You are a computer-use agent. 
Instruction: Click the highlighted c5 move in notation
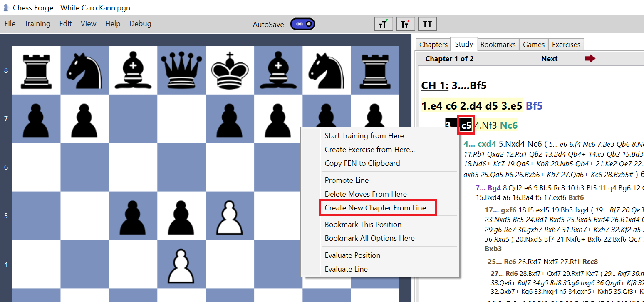pos(466,125)
